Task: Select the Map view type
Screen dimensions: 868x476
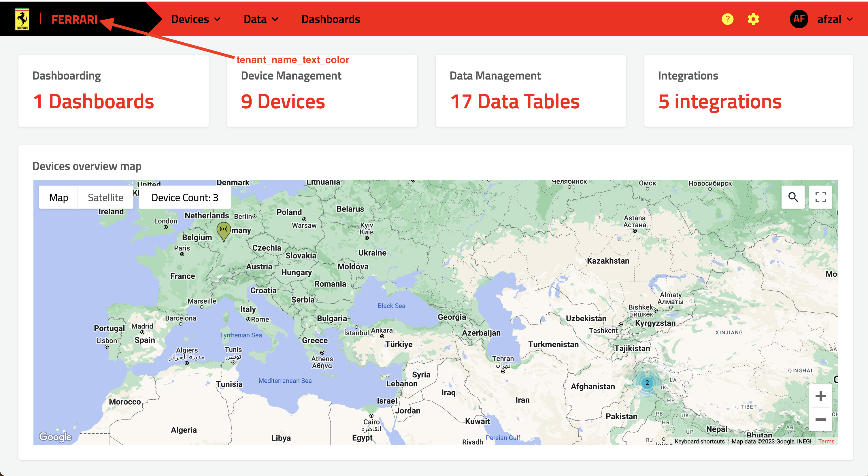Action: (x=59, y=197)
